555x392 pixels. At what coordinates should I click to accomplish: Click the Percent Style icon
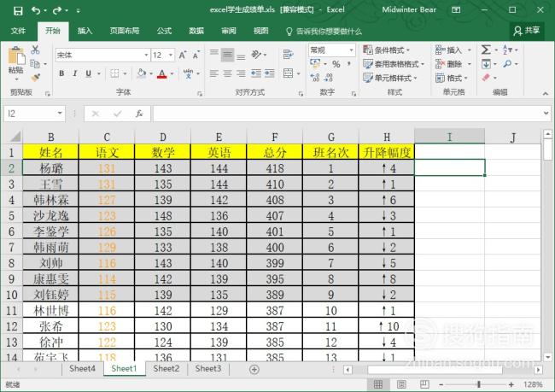click(336, 64)
